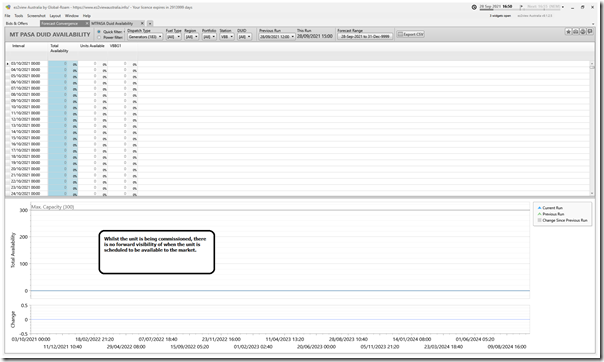The height and width of the screenshot is (362, 604).
Task: Toggle Change Since Previous Run legend entry
Action: tap(562, 221)
